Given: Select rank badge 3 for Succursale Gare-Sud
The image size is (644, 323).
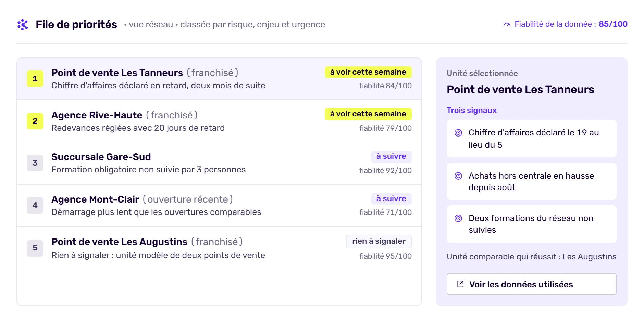Looking at the screenshot, I should [35, 163].
